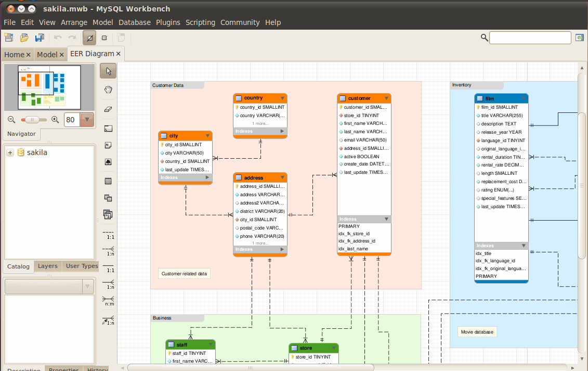Open the User Types tab
This screenshot has height=371, width=588.
pyautogui.click(x=82, y=266)
